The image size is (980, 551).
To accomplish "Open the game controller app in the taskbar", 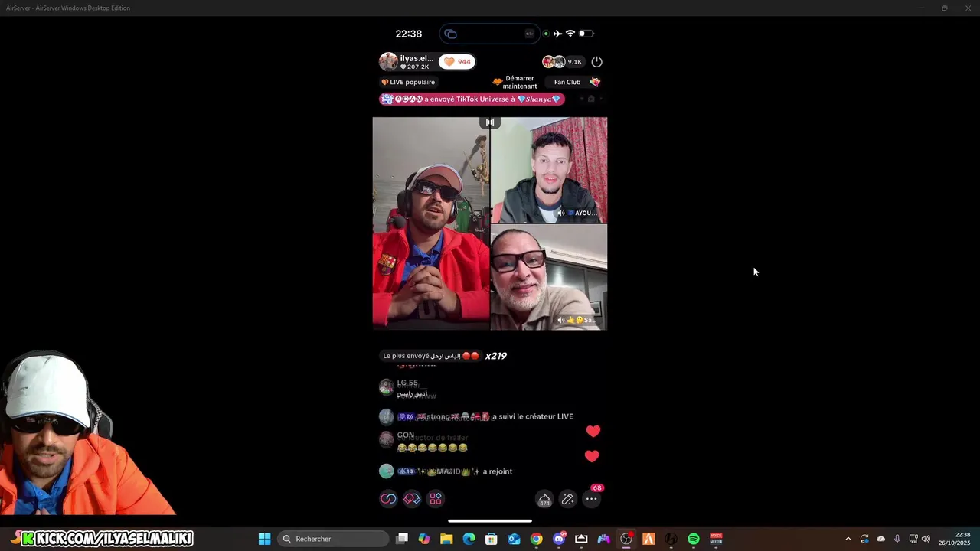I will [x=604, y=539].
